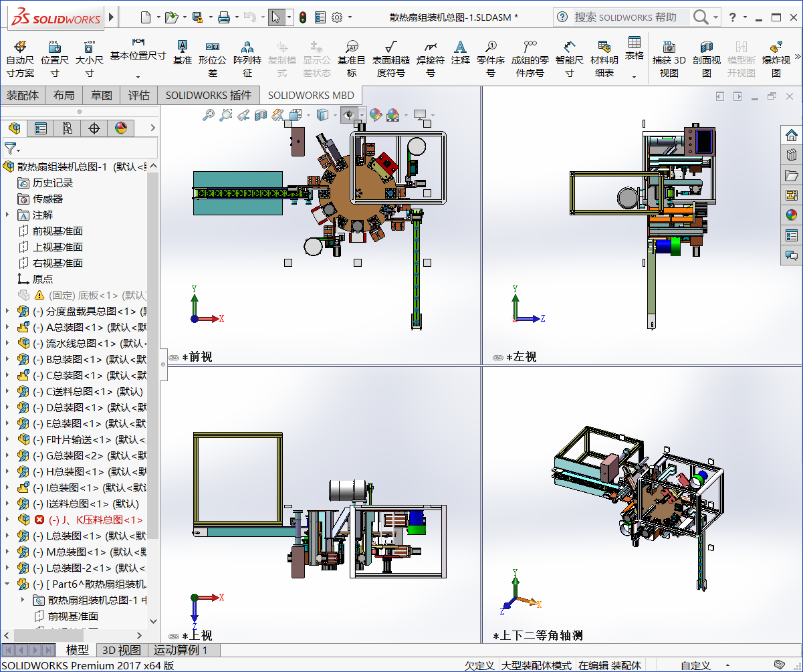Open the DisplayManager tab icon
Screen dimensions: 803x672
[x=121, y=128]
